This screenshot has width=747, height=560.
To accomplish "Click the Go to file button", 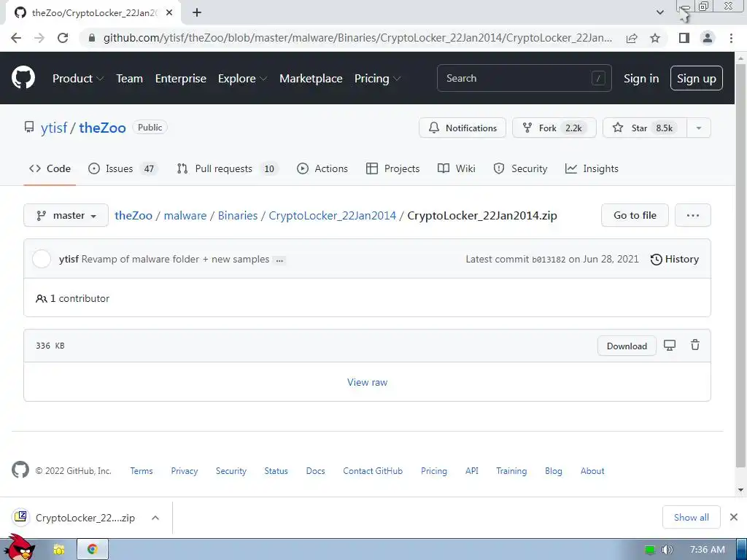I will (x=635, y=215).
